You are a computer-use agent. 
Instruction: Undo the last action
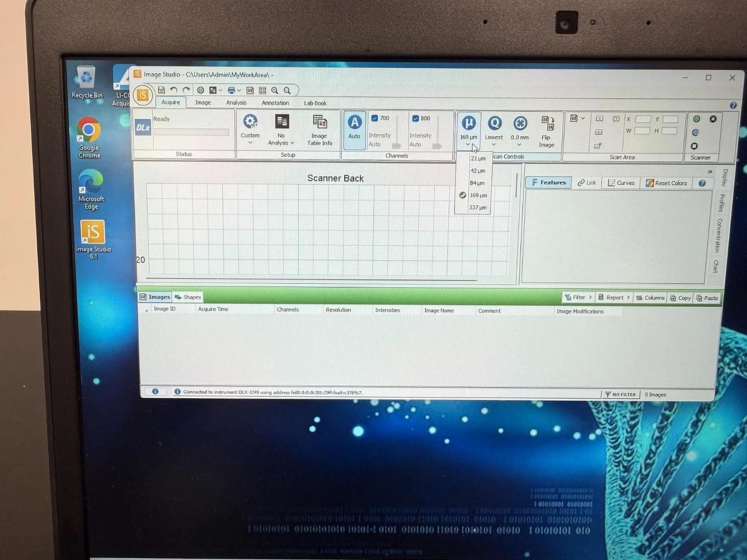tap(174, 90)
